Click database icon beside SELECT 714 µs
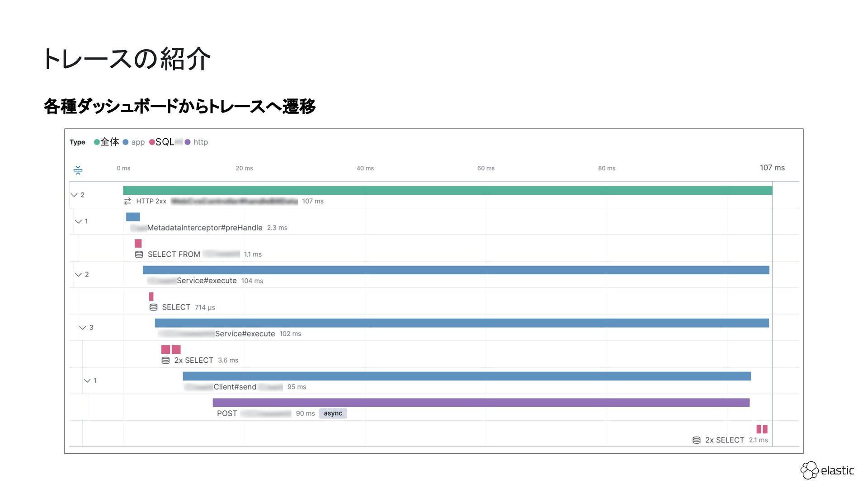This screenshot has height=488, width=868. [153, 307]
